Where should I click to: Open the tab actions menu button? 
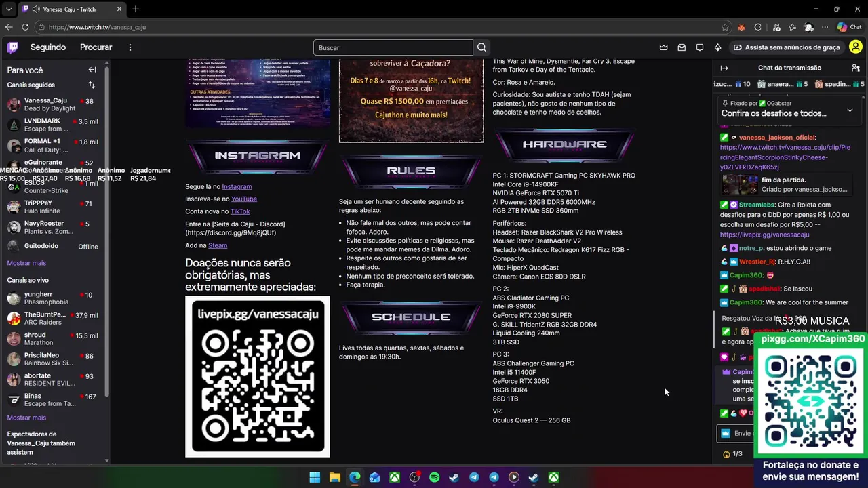point(9,9)
